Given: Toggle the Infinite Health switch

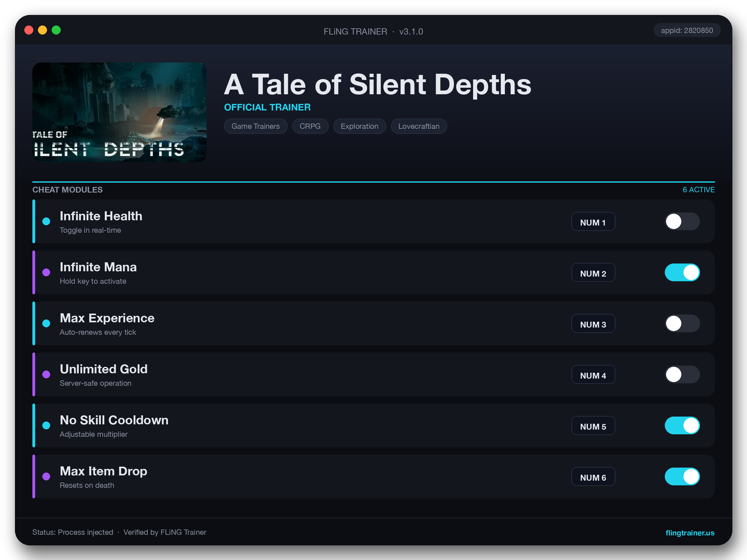Looking at the screenshot, I should coord(682,222).
